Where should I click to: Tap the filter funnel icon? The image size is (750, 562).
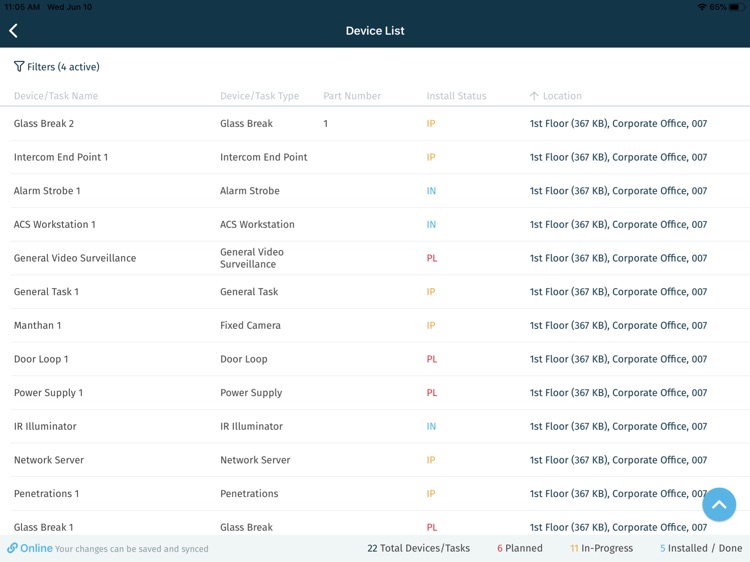coord(19,66)
